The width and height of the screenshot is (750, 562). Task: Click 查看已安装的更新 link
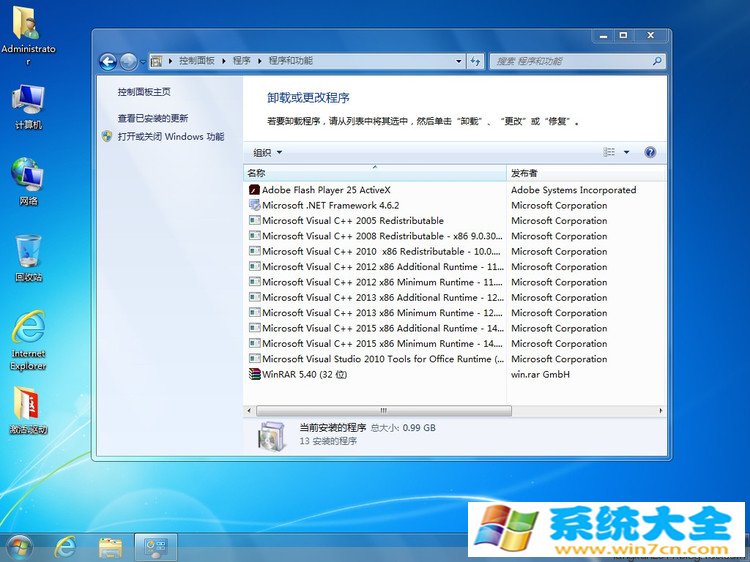point(152,118)
